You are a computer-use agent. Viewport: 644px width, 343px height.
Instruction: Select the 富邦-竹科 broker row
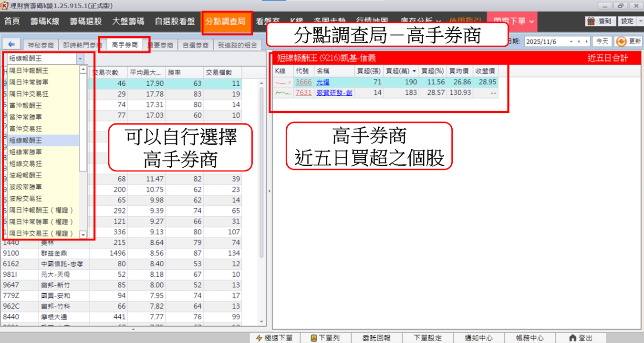121,306
